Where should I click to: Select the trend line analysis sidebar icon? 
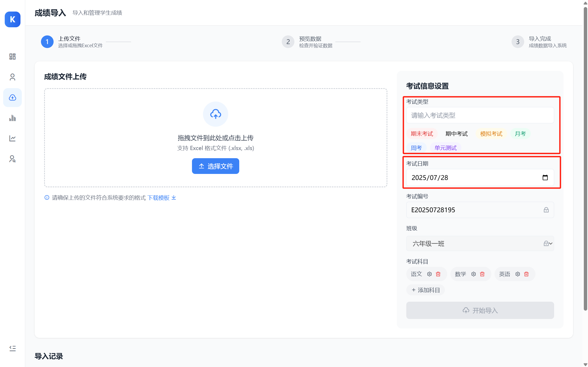[12, 138]
